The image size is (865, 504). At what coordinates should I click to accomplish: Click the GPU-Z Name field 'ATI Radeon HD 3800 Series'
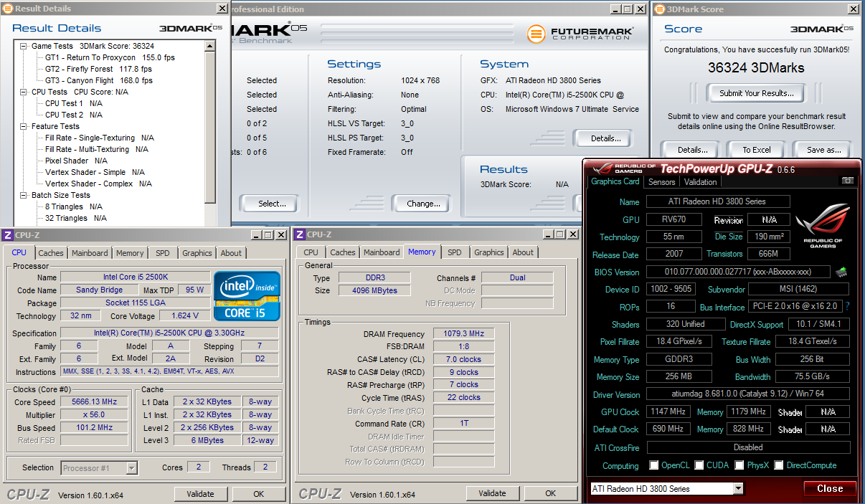pyautogui.click(x=718, y=201)
